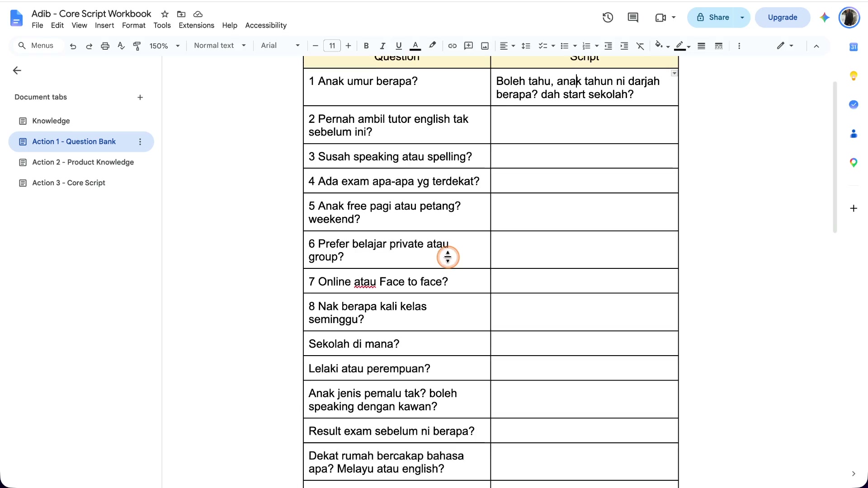Open Google Tasks in side panel
868x488 pixels.
click(854, 104)
